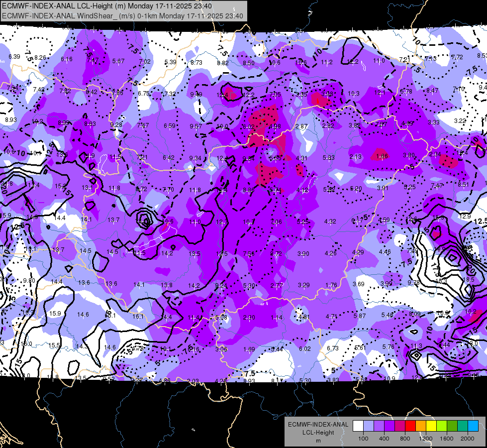Click the wind shear value 1.69

(x=249, y=349)
